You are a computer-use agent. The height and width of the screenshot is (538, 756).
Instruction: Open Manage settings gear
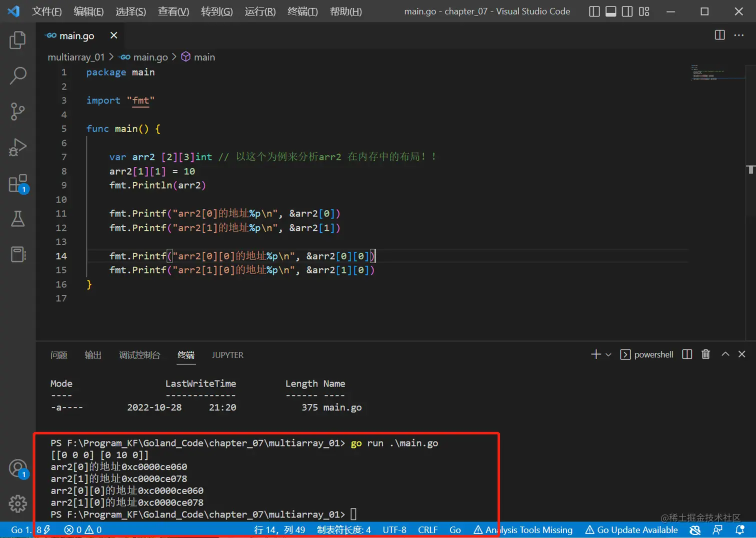17,503
